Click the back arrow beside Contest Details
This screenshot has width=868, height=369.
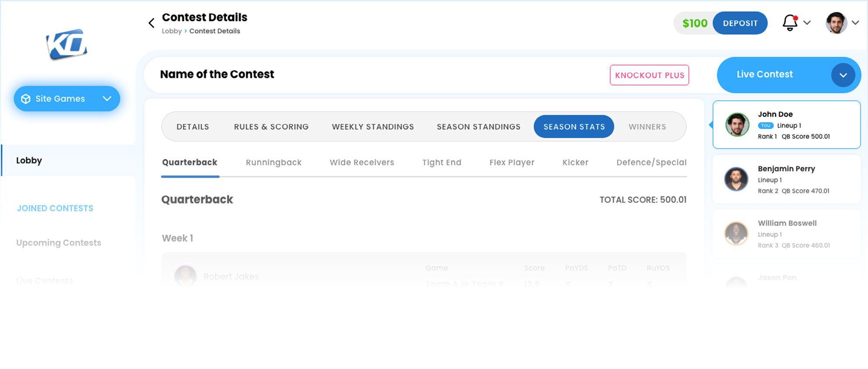pyautogui.click(x=151, y=23)
